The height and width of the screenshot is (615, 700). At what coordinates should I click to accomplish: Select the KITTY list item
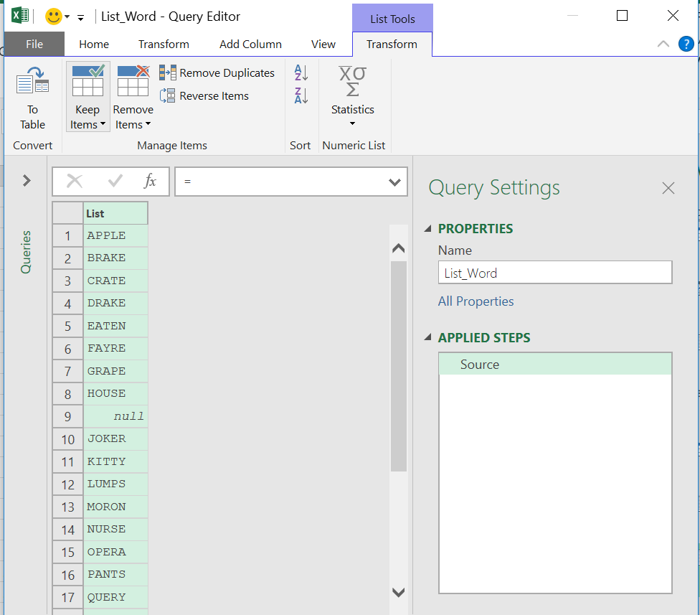(115, 461)
